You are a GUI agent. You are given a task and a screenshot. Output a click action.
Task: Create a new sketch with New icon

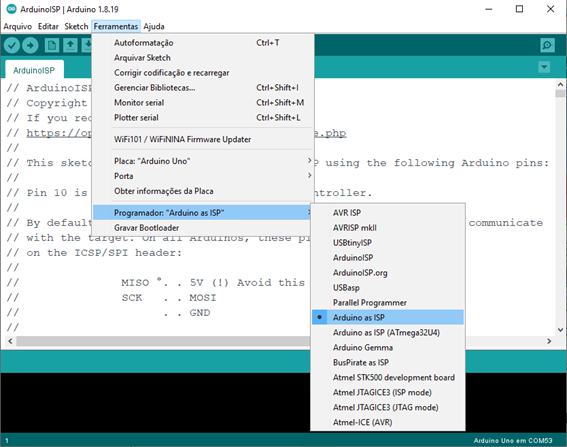click(x=52, y=46)
